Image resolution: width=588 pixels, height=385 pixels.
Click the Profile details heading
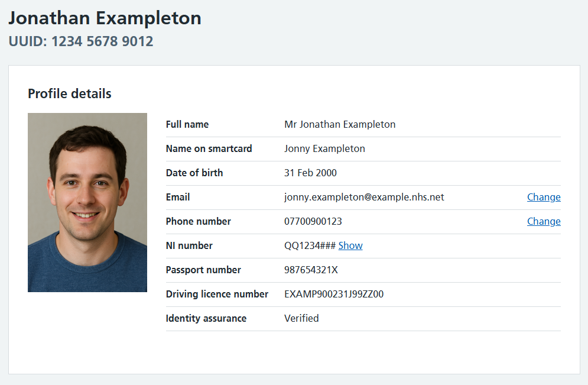pos(69,93)
